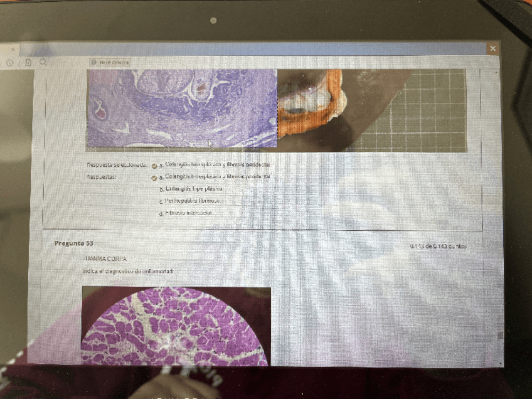The height and width of the screenshot is (399, 532).
Task: Close the browser tab with the small X
Action: point(13,49)
